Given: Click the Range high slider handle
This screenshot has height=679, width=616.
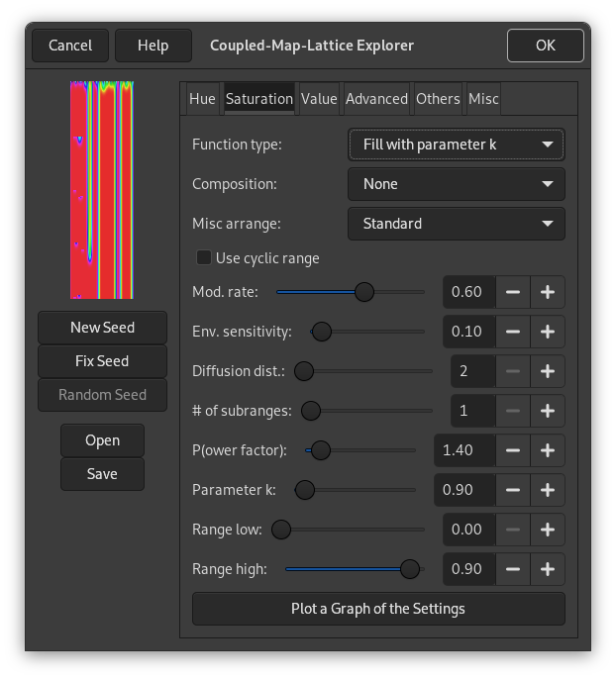Looking at the screenshot, I should (x=409, y=569).
